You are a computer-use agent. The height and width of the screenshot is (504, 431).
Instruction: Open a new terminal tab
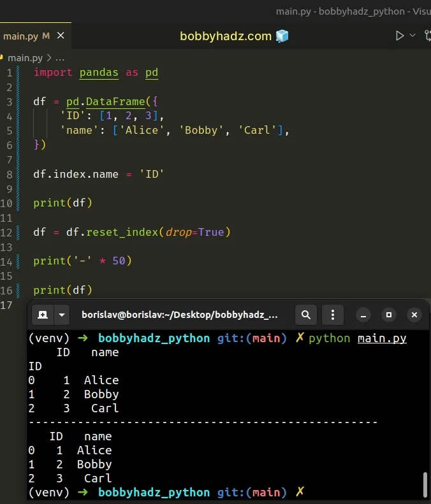pyautogui.click(x=42, y=314)
